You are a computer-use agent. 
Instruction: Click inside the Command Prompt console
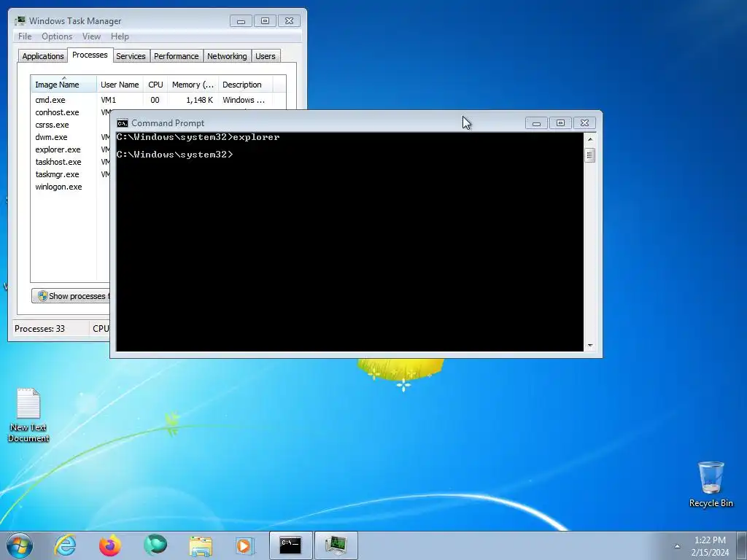[349, 242]
